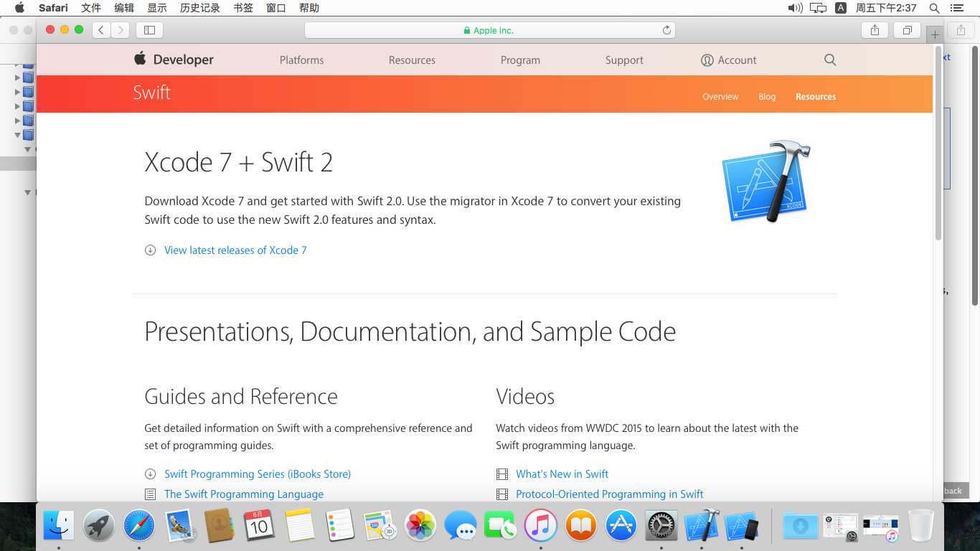Open Launchpad from the Dock
Image resolution: width=980 pixels, height=551 pixels.
point(99,526)
